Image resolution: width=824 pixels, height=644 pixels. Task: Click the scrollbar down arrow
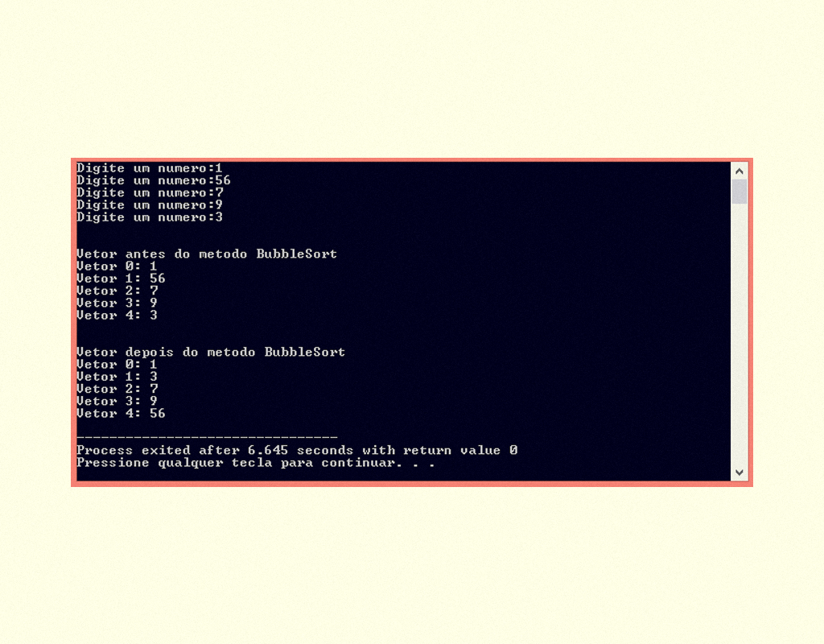point(739,472)
